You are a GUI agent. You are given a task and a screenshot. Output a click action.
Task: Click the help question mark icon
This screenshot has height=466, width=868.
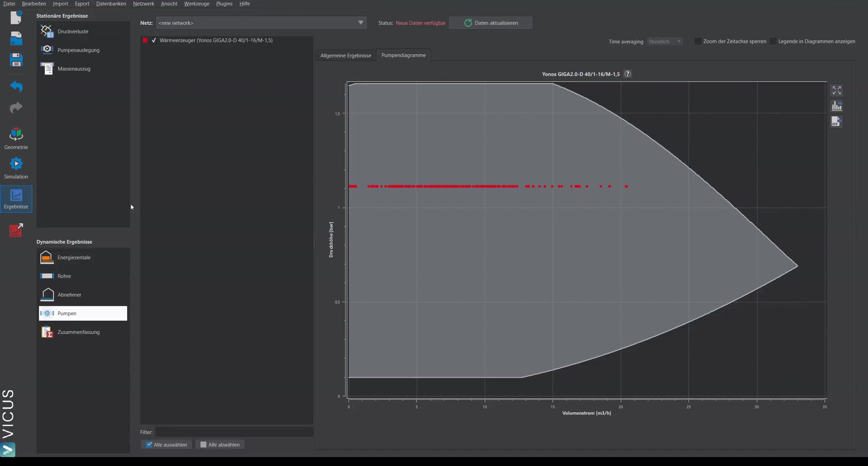[x=627, y=74]
